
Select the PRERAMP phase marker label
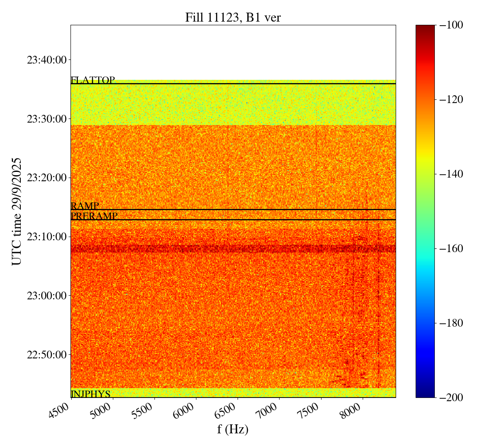pyautogui.click(x=94, y=216)
